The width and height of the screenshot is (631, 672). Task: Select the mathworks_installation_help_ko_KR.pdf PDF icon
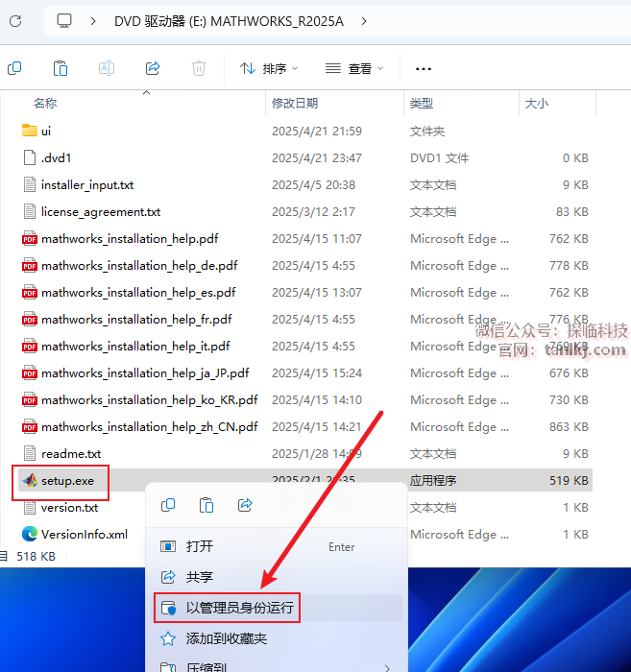(x=30, y=399)
